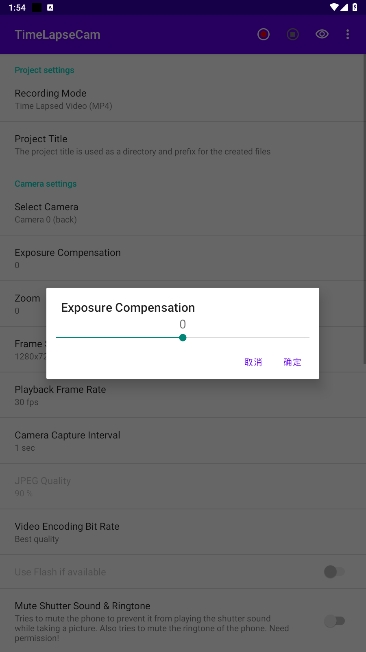
Task: Open Playback Frame Rate setting
Action: (x=182, y=395)
